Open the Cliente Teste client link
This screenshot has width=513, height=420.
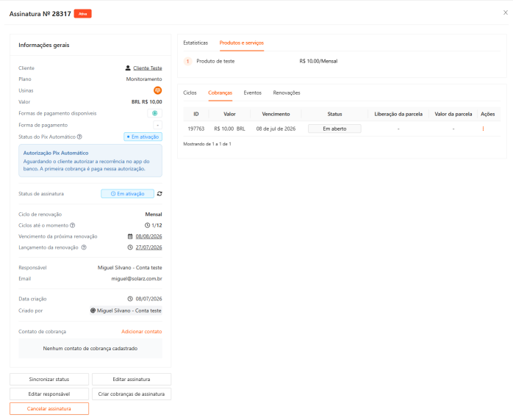point(147,68)
